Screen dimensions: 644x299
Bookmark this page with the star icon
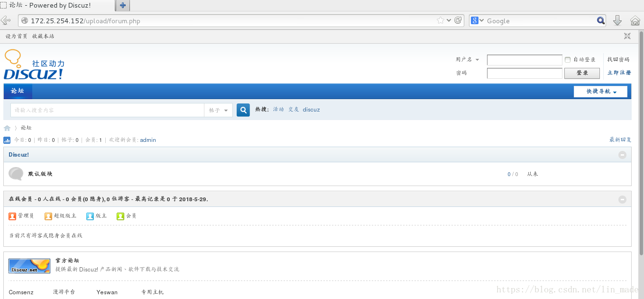coord(441,20)
